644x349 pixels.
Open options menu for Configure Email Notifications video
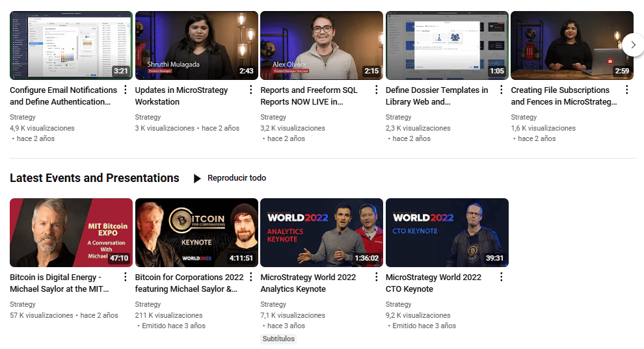[126, 90]
